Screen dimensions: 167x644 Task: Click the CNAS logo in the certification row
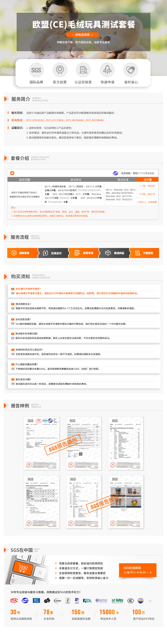point(25,600)
